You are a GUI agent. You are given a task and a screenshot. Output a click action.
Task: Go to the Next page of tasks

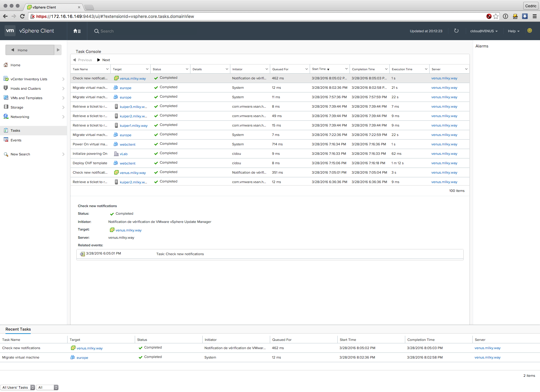coord(103,60)
